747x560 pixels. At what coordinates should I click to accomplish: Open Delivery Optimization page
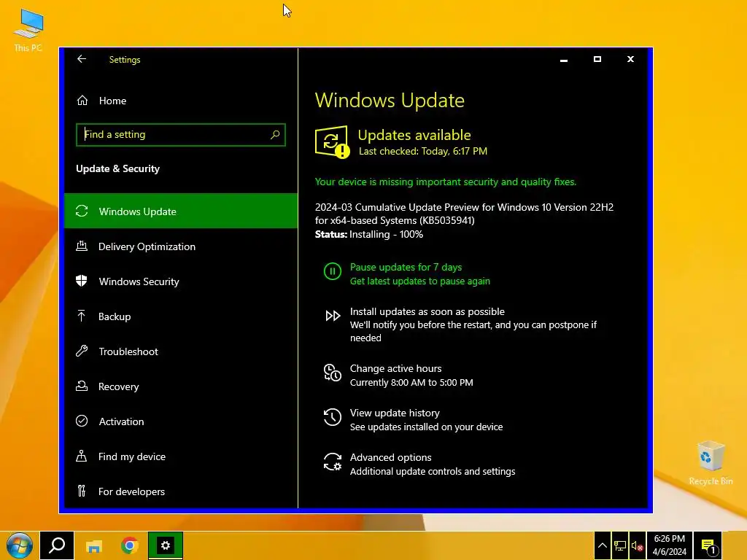click(x=181, y=246)
